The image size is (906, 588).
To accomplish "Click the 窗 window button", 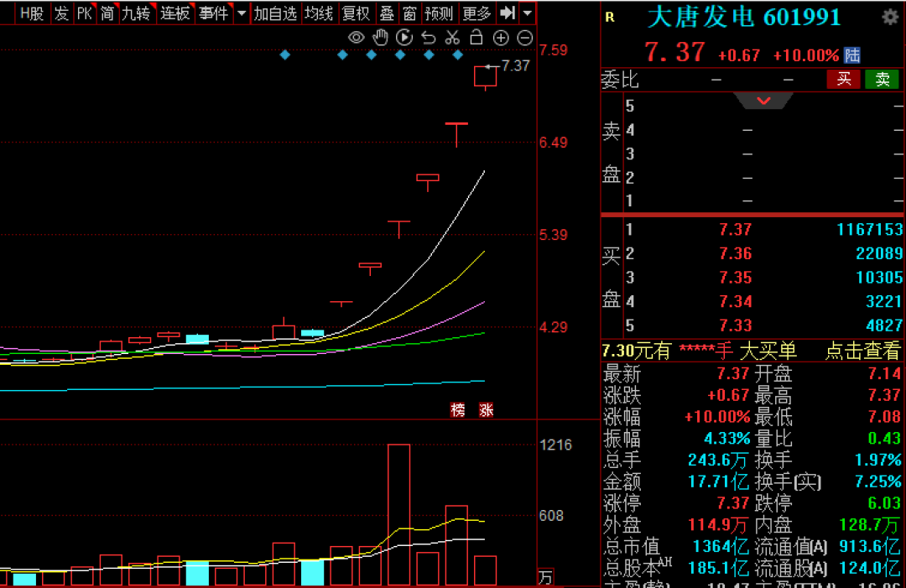I will (x=409, y=13).
